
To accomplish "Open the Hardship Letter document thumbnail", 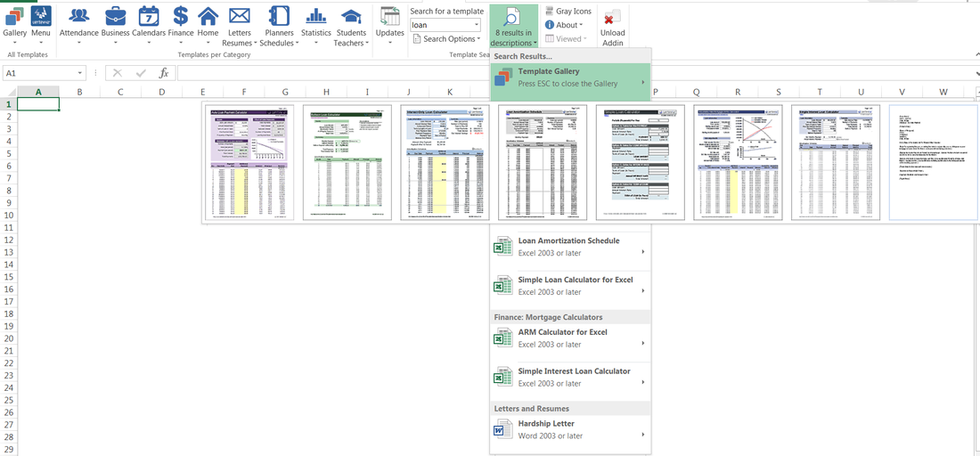I will coord(933,162).
